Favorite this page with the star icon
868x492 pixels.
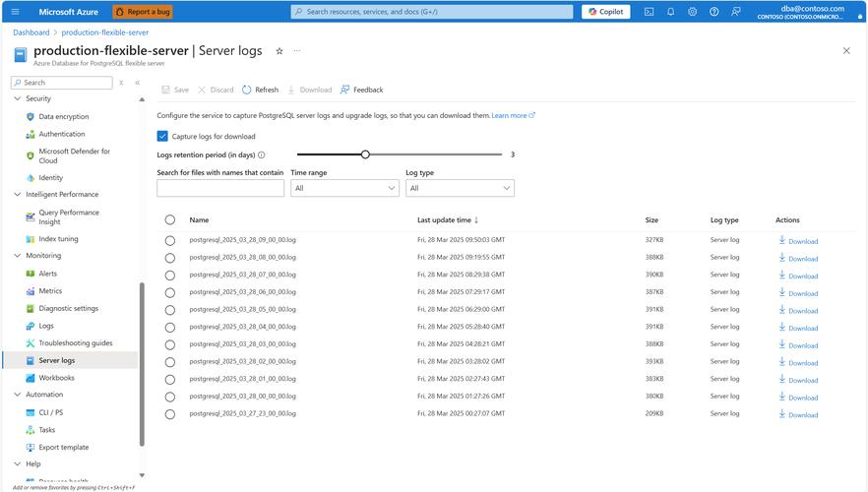click(x=279, y=51)
